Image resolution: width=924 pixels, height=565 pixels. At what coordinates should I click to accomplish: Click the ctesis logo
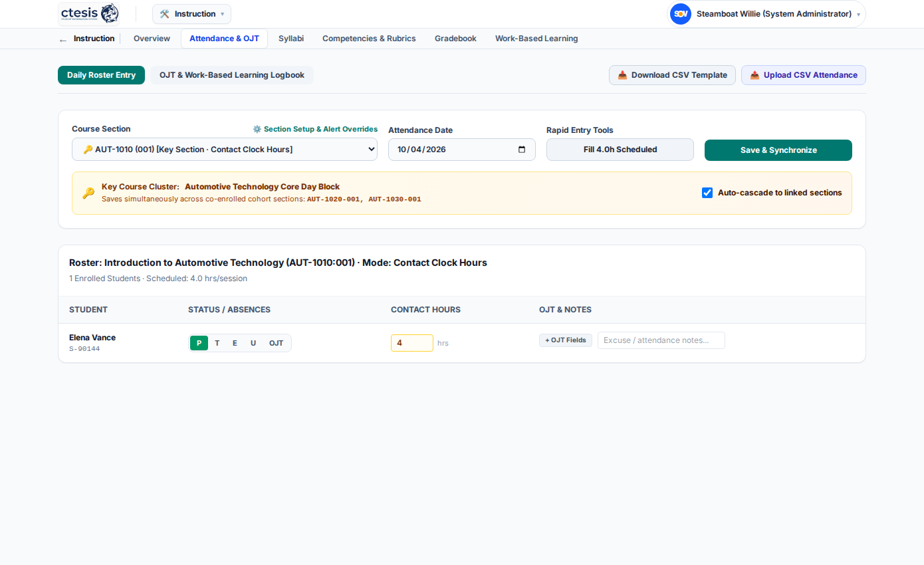point(90,13)
